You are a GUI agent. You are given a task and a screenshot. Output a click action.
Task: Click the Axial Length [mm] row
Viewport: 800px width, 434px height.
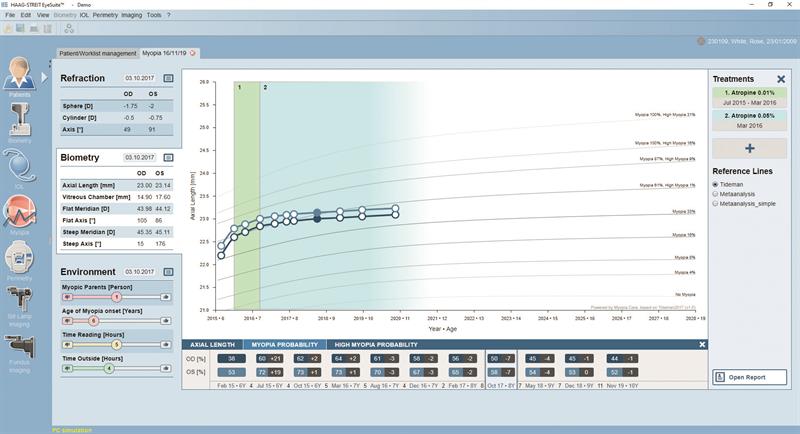[x=116, y=185]
